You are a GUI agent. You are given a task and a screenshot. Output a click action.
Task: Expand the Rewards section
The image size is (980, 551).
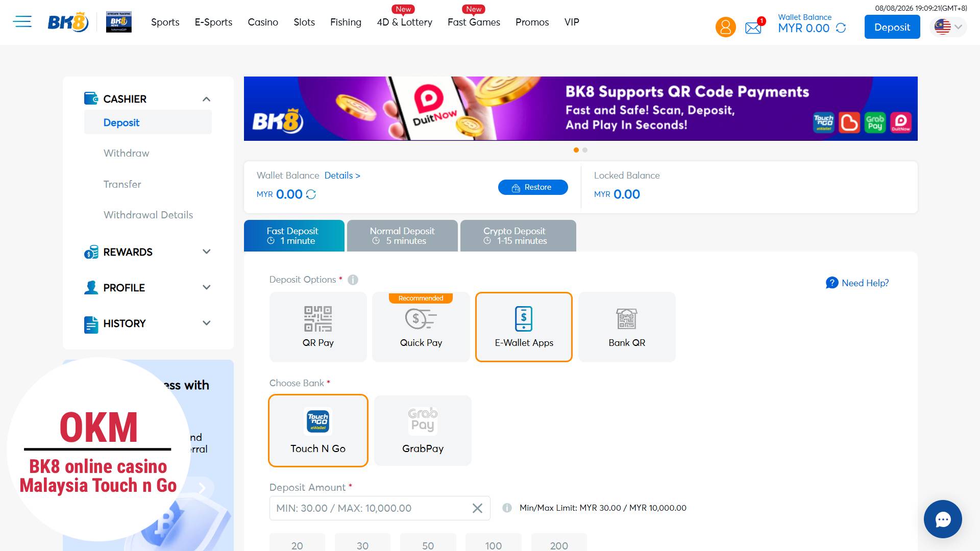point(206,252)
